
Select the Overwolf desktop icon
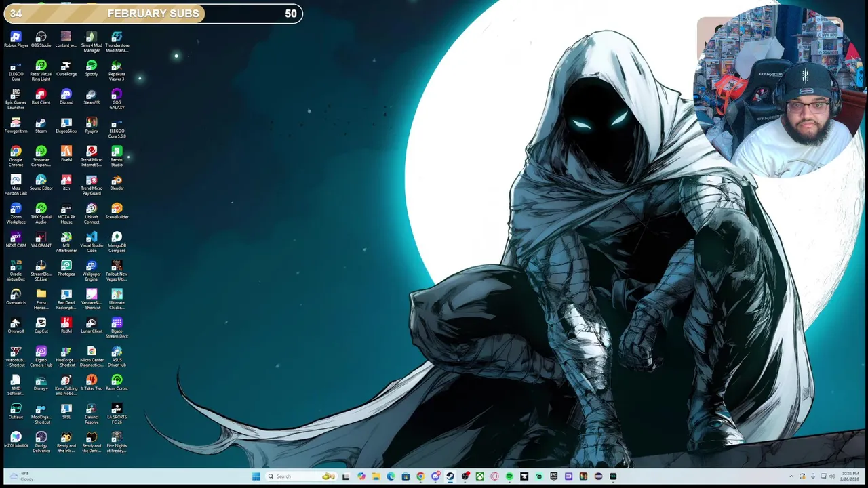pos(16,325)
